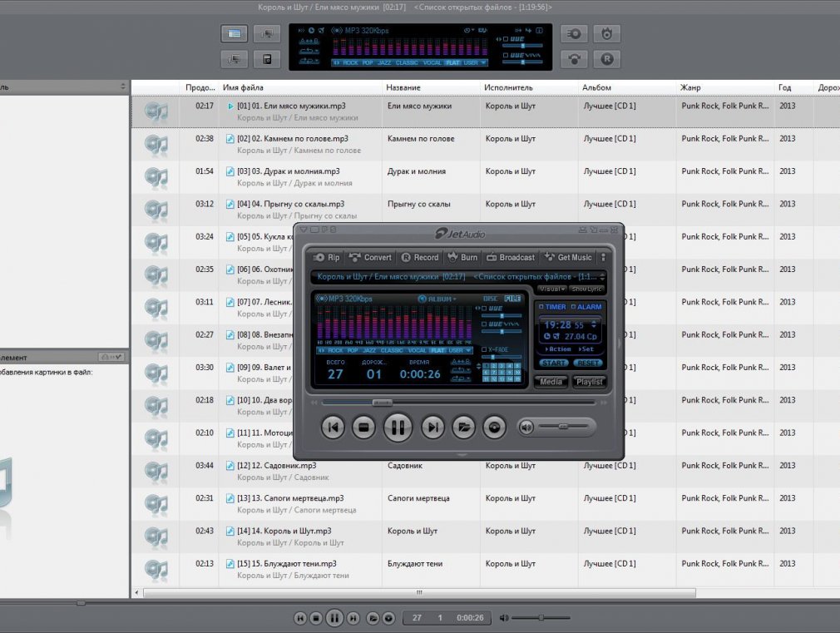Image resolution: width=840 pixels, height=633 pixels.
Task: Toggle the BBE checkbox in top display
Action: click(x=505, y=39)
